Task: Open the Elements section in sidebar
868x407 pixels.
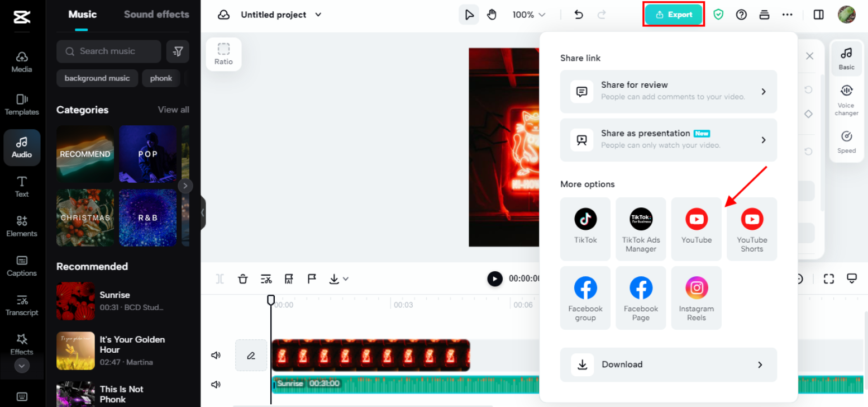Action: (22, 226)
